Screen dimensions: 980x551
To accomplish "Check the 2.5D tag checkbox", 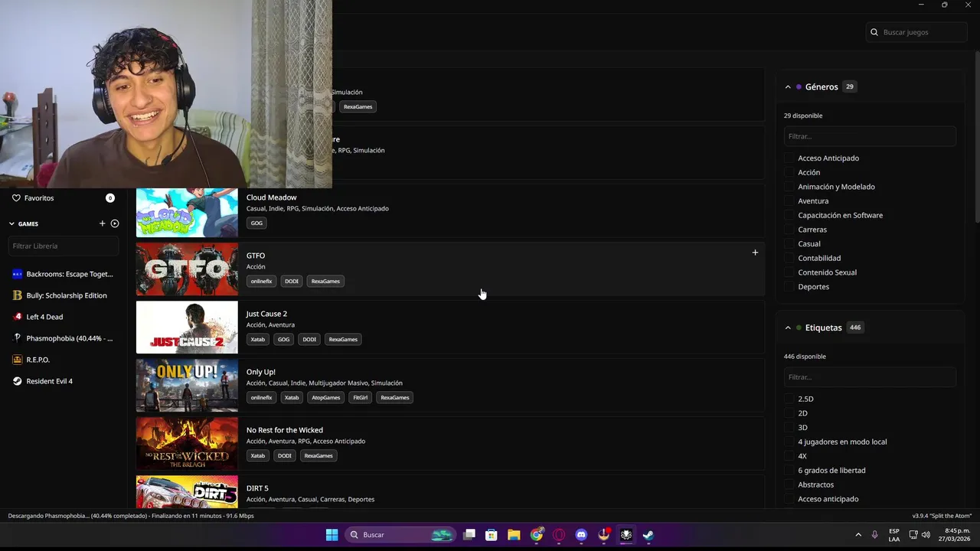I will 789,399.
